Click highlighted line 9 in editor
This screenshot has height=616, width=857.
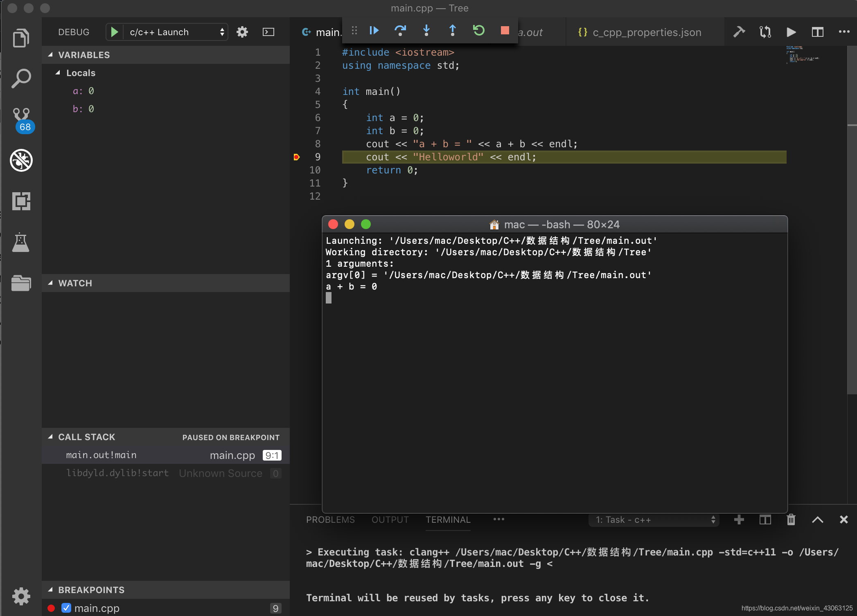[x=564, y=157]
